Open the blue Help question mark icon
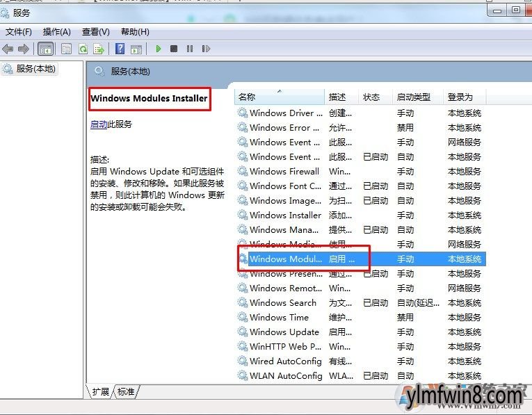Screen dimensions: 532x415 click(120, 49)
